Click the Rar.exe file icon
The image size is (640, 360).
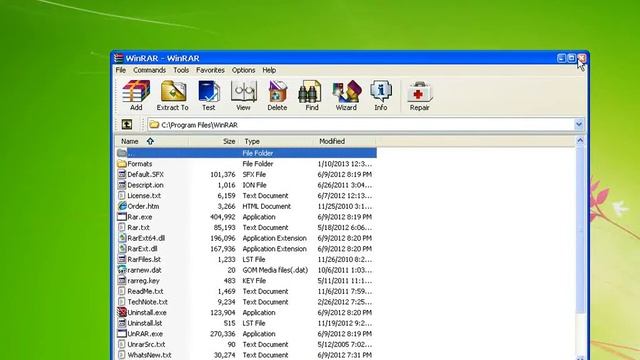click(122, 217)
